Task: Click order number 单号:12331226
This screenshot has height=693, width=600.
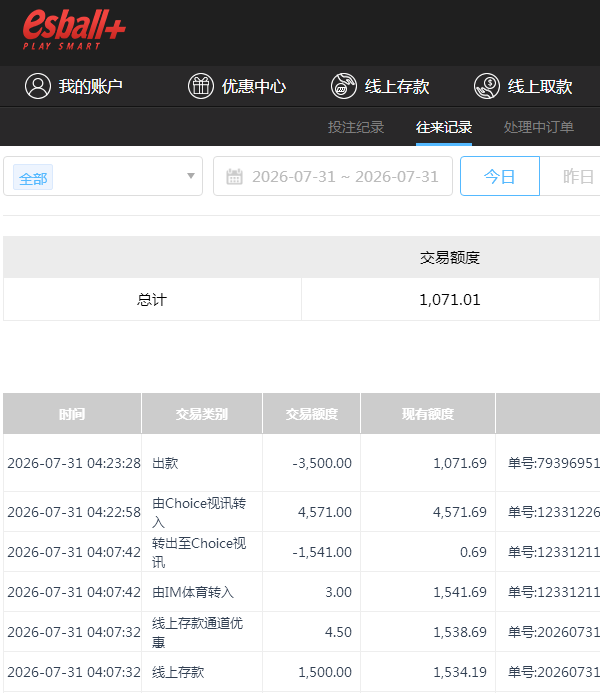Action: [554, 512]
